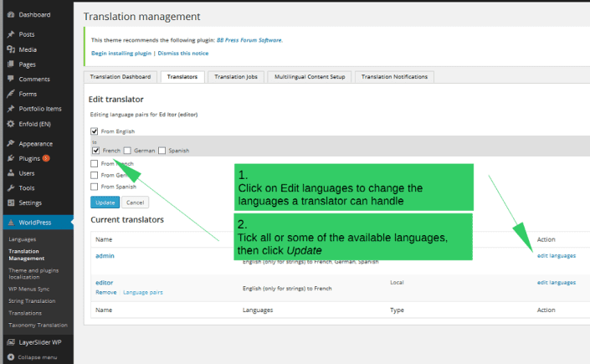Screen dimensions: 590x364
Task: Click edit languages in admin row
Action: pyautogui.click(x=557, y=255)
